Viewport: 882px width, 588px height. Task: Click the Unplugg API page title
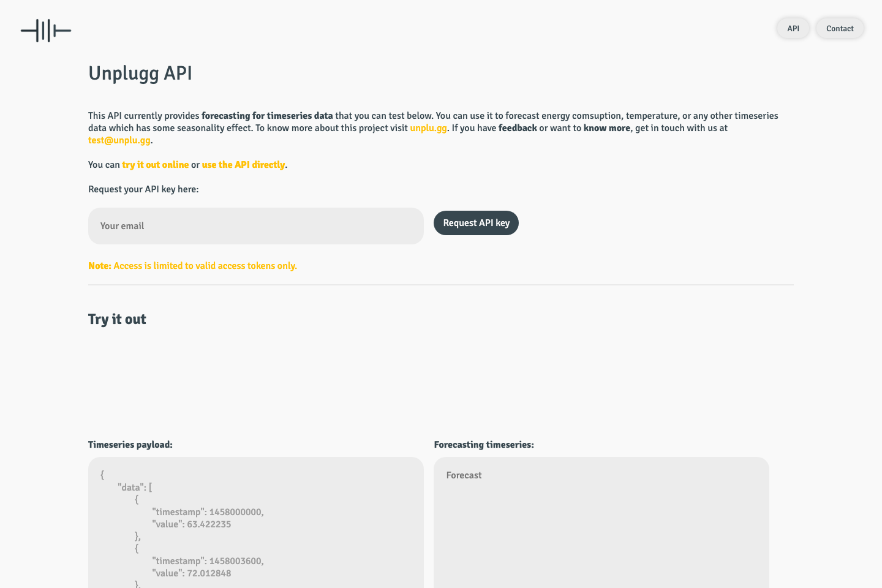140,73
